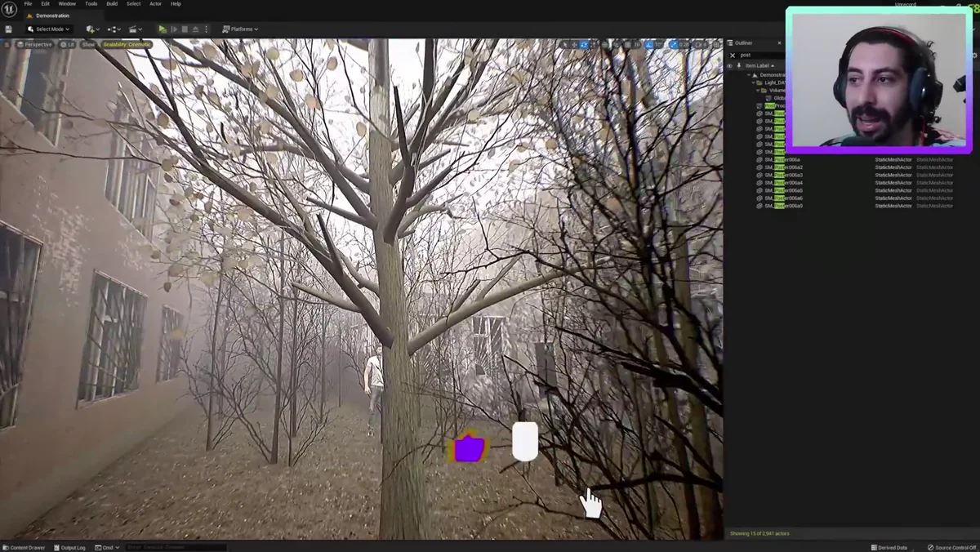Open the viewport options hamburger menu
Screen dimensions: 980x552
point(7,44)
